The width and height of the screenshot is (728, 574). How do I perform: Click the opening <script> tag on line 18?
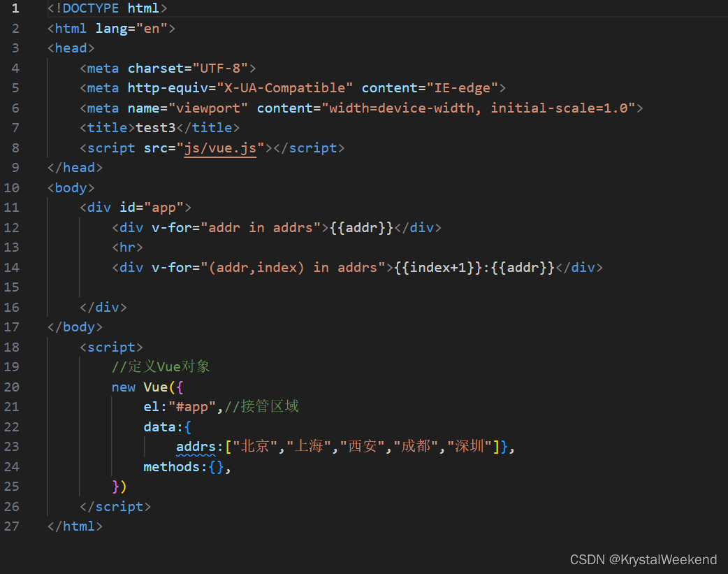pos(111,347)
